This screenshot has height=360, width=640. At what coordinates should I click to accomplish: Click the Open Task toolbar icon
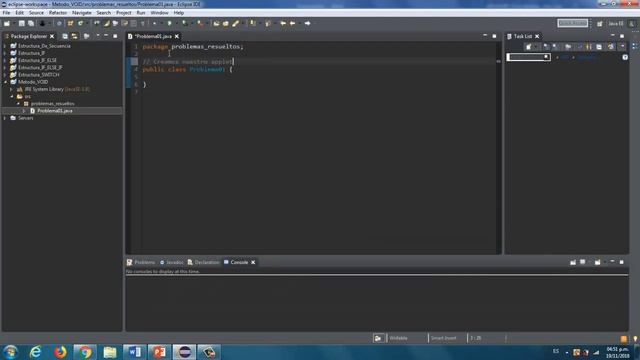pyautogui.click(x=226, y=24)
